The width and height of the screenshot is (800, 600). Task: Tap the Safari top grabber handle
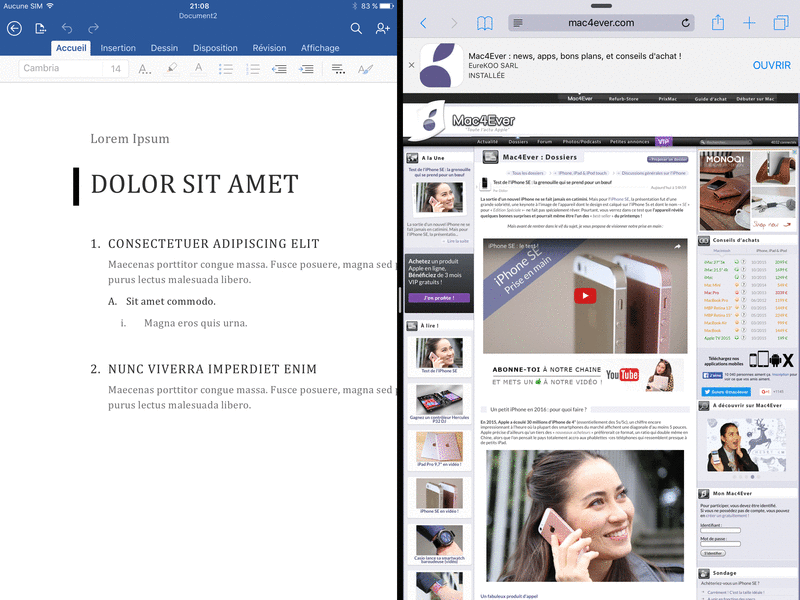coord(601,6)
